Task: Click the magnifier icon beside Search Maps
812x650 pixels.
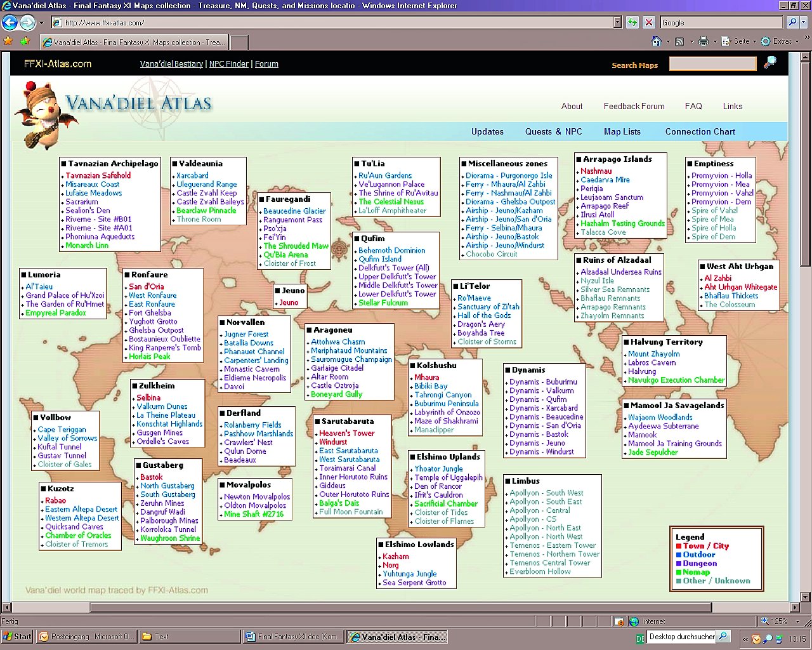Action: pos(769,63)
